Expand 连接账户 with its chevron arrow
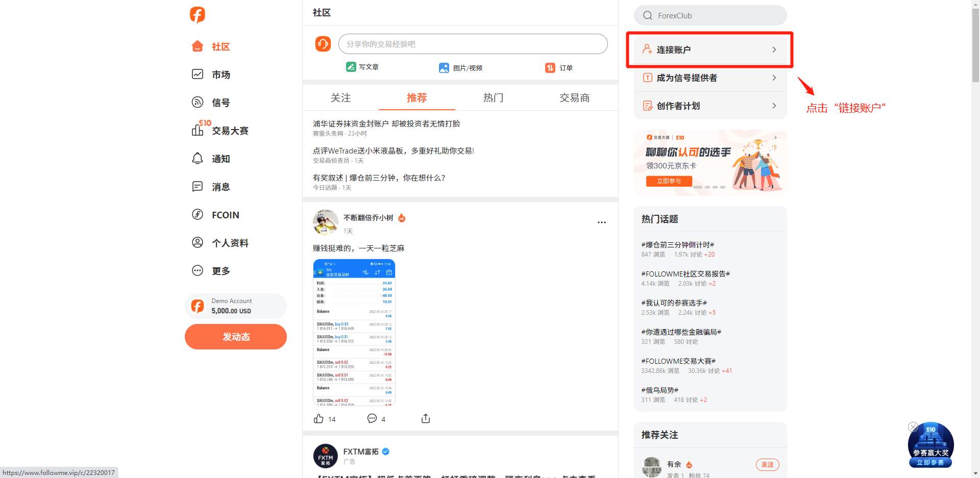 point(774,49)
